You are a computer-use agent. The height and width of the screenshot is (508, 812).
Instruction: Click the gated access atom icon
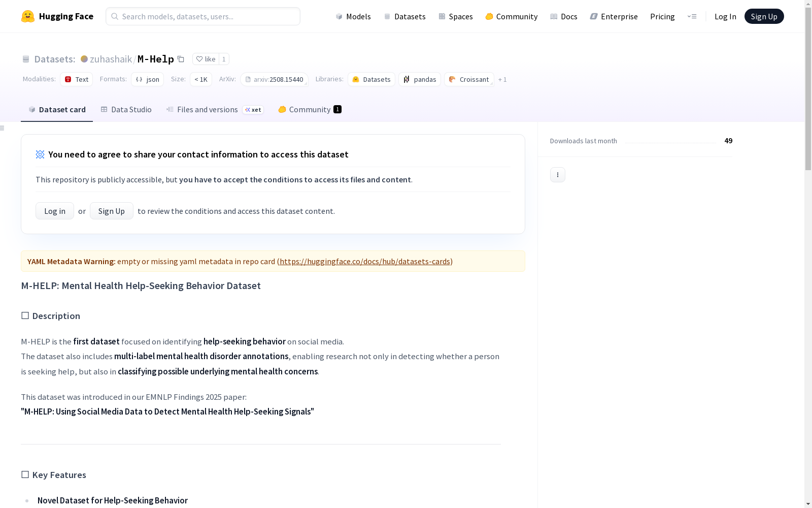(x=40, y=154)
